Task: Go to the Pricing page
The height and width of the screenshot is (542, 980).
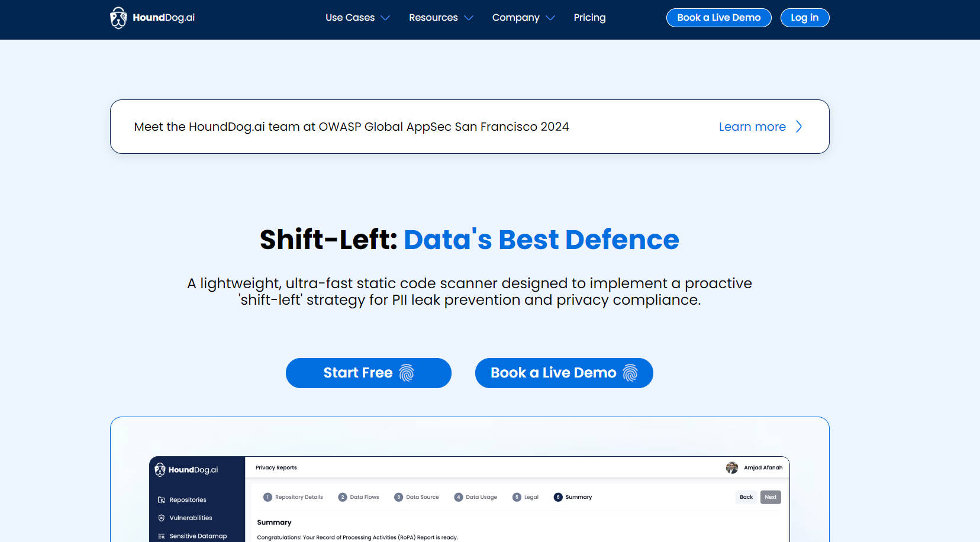Action: pos(589,18)
